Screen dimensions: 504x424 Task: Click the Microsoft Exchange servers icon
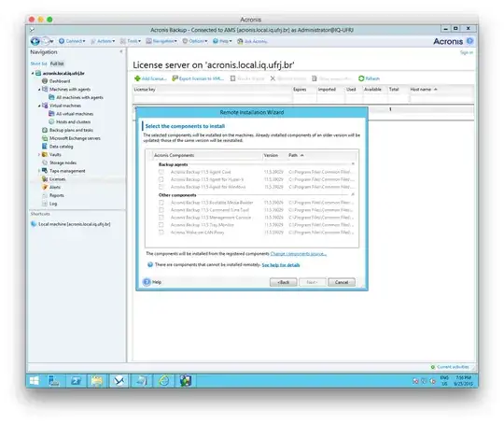pyautogui.click(x=45, y=138)
